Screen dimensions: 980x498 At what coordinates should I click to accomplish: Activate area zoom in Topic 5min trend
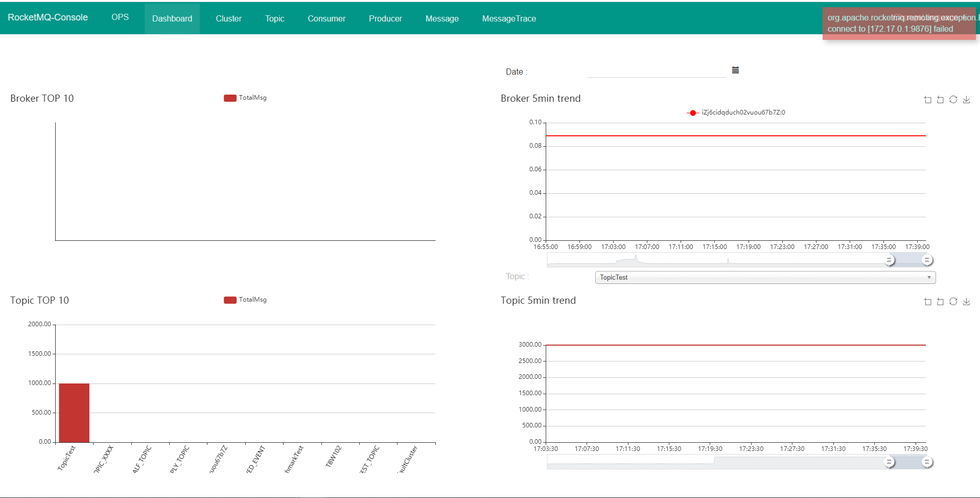[928, 302]
